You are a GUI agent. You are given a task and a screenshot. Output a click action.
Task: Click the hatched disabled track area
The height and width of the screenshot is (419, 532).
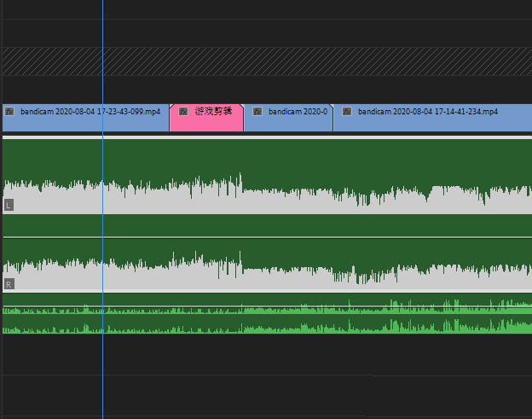[x=267, y=61]
